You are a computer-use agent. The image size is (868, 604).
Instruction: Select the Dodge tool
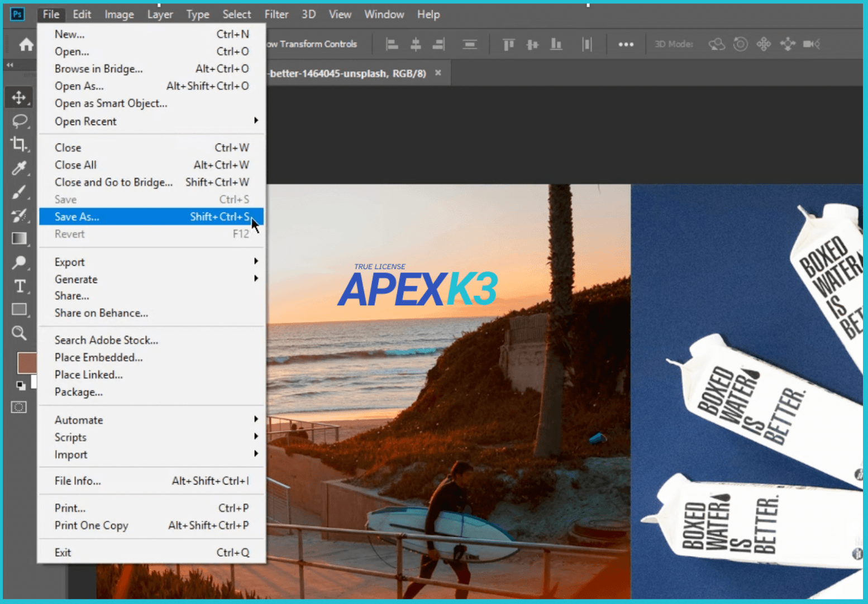click(x=19, y=262)
